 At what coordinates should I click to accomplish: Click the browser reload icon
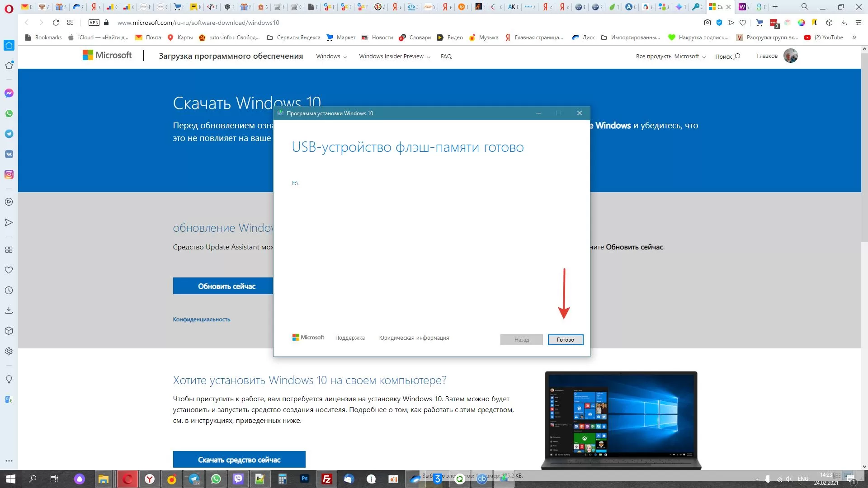pyautogui.click(x=56, y=23)
